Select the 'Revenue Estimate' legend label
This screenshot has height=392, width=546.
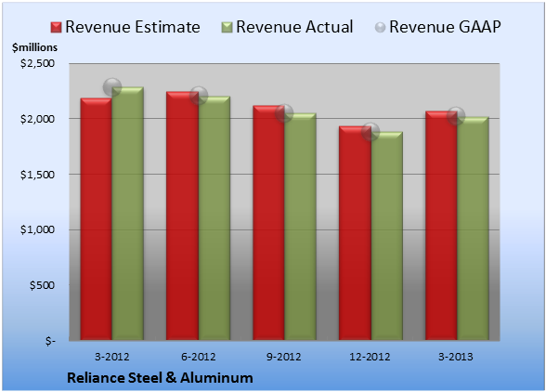pos(133,27)
